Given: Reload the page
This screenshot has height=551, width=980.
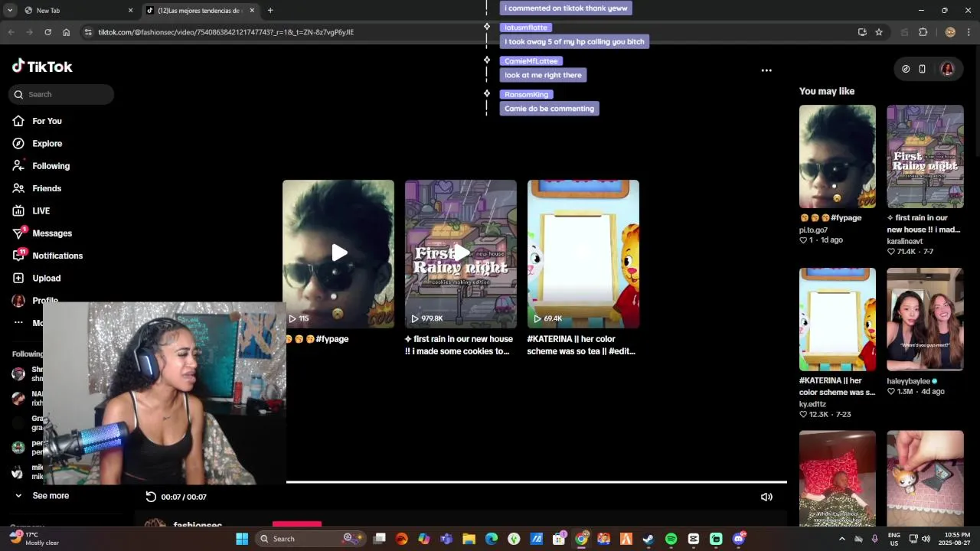Looking at the screenshot, I should click(x=47, y=32).
